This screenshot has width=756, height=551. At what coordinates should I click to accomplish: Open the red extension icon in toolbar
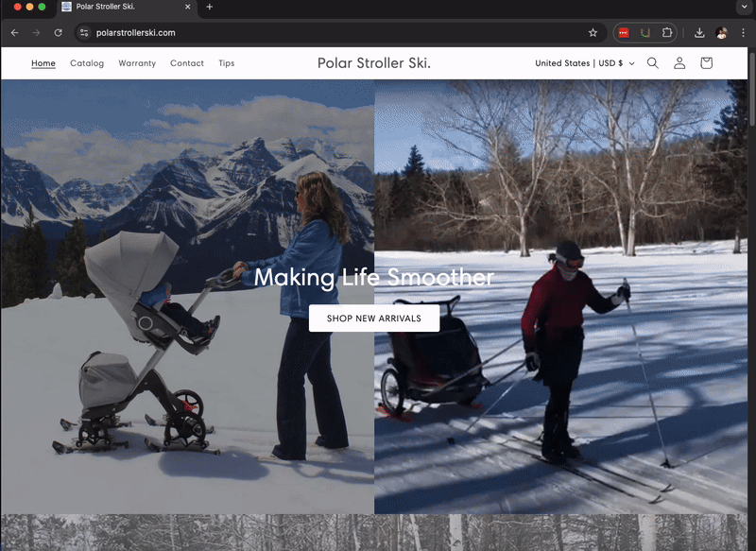[625, 31]
